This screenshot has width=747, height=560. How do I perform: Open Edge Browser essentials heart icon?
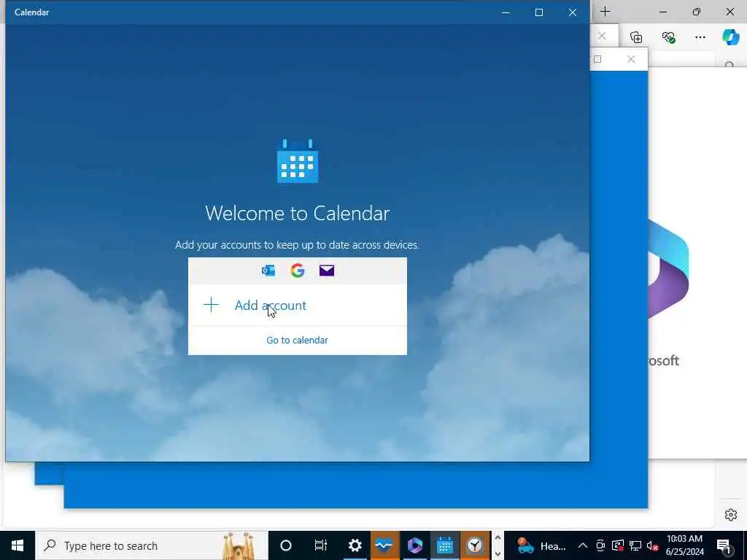click(x=668, y=37)
